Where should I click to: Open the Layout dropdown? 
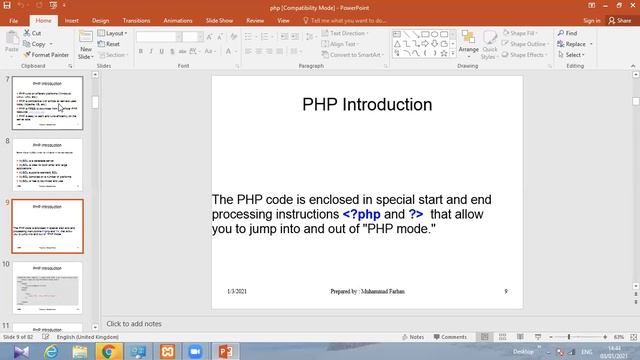113,33
